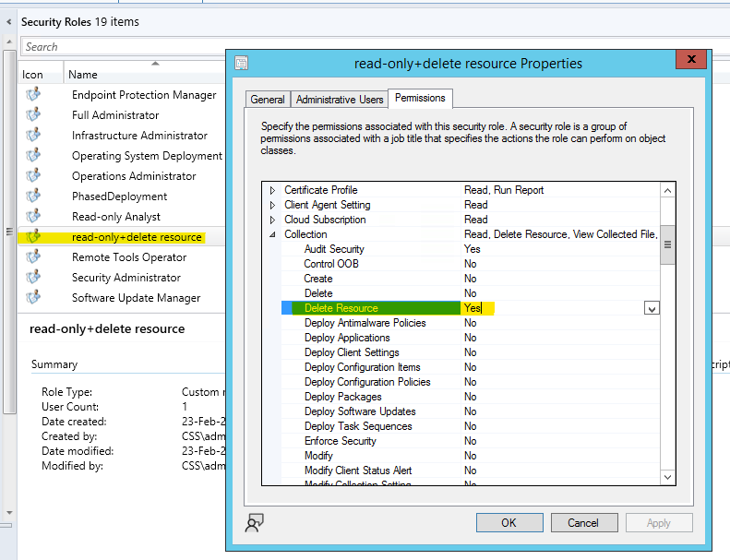Viewport: 730px width, 560px height.
Task: Select the Deploy Antimalware Policies row
Action: coord(471,323)
